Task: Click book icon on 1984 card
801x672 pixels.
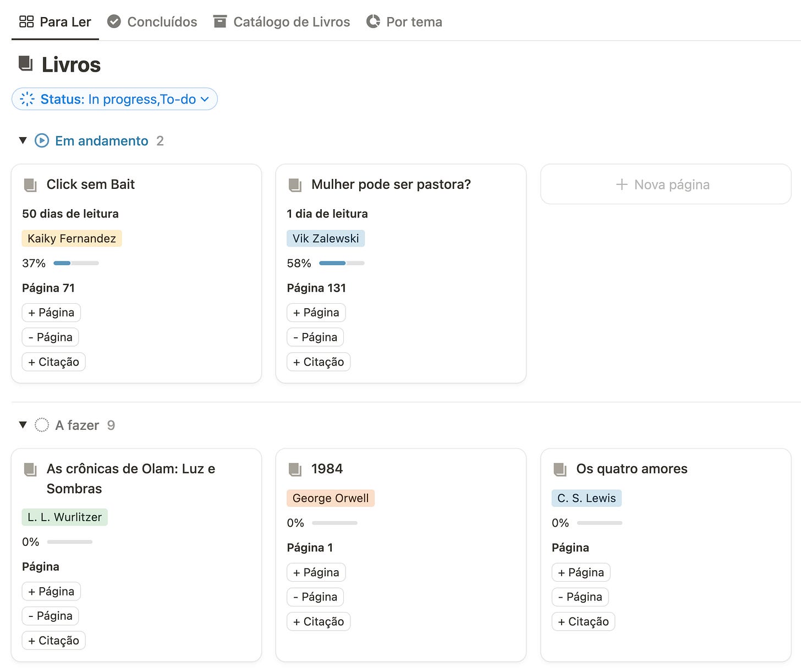Action: [295, 469]
